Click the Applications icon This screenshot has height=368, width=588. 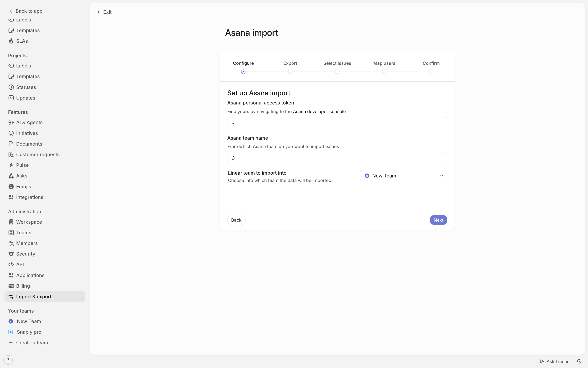pos(11,275)
